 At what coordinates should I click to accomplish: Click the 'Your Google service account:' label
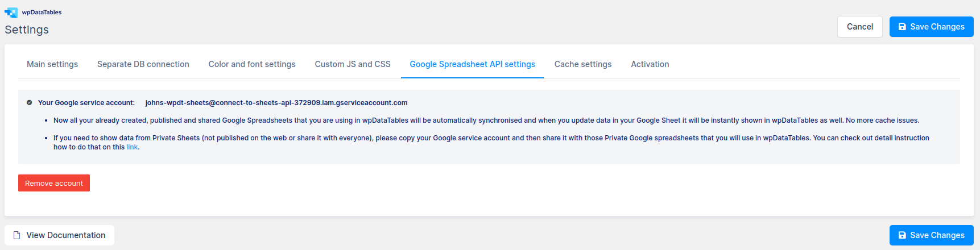coord(86,103)
